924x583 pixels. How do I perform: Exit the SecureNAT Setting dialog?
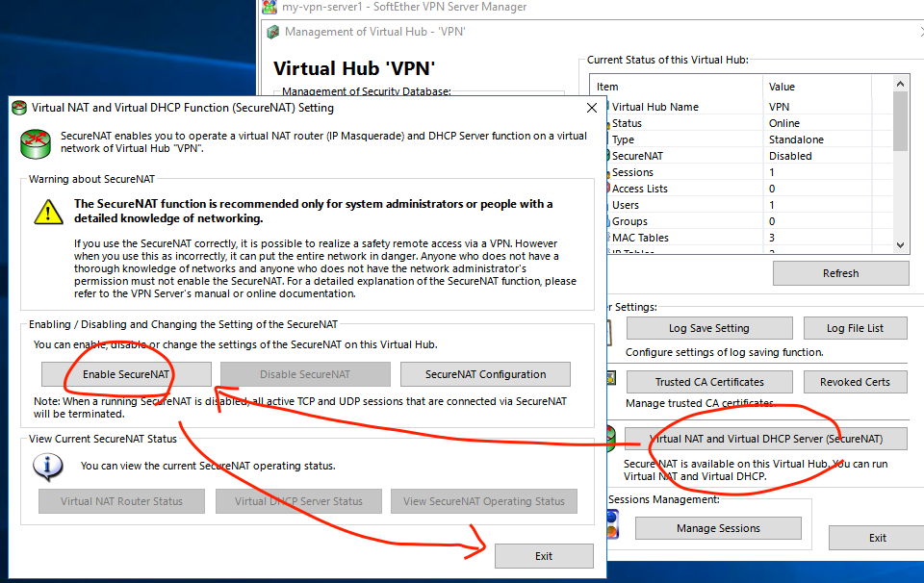(x=544, y=556)
